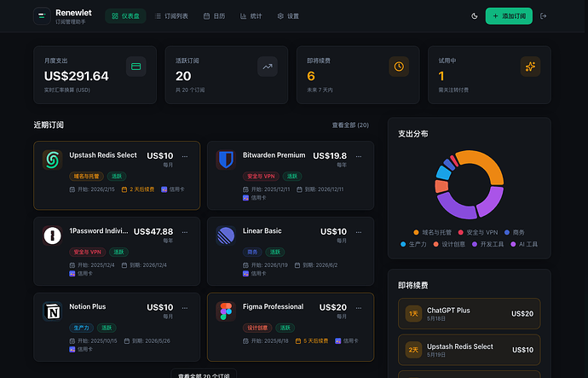Click the logout icon in header
The image size is (588, 378).
point(543,16)
